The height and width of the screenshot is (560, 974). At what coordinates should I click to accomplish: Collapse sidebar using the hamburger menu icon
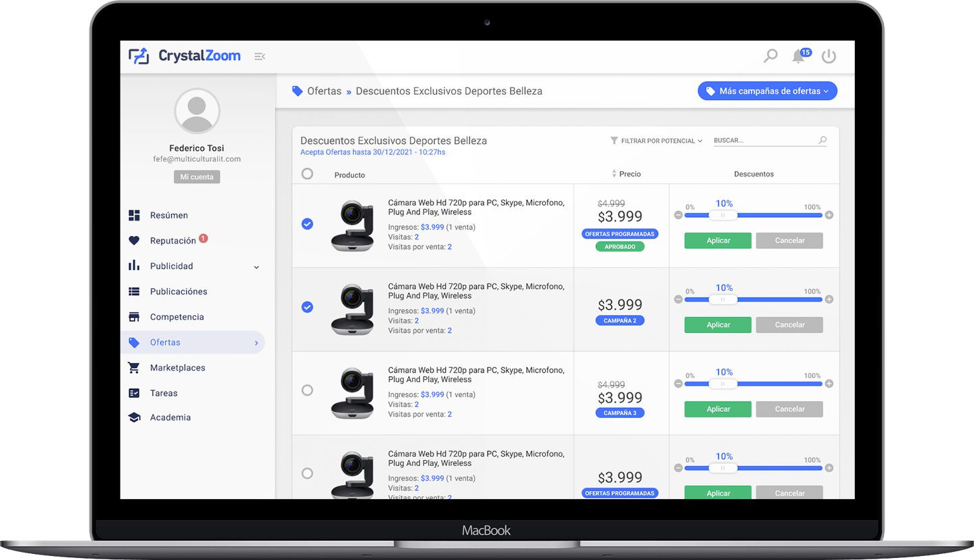click(x=259, y=56)
